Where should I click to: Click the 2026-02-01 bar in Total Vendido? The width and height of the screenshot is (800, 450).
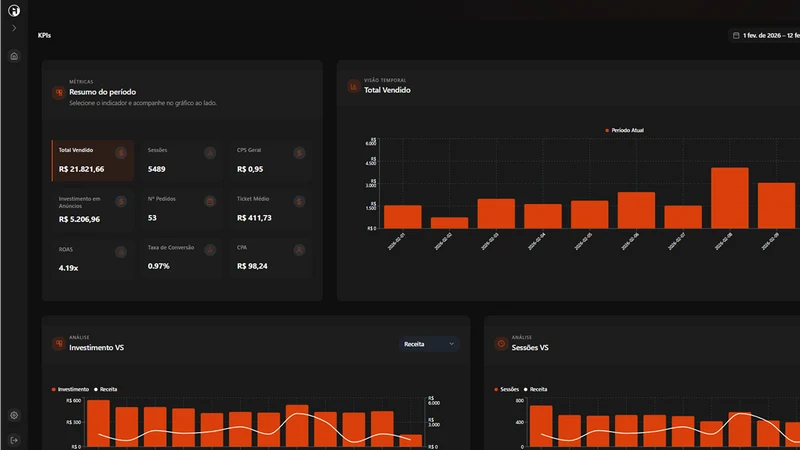403,217
